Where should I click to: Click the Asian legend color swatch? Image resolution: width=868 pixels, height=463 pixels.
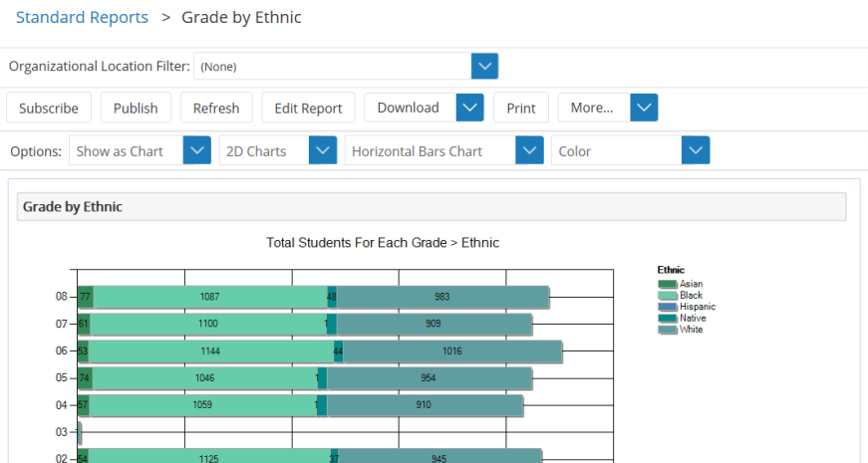(x=668, y=285)
